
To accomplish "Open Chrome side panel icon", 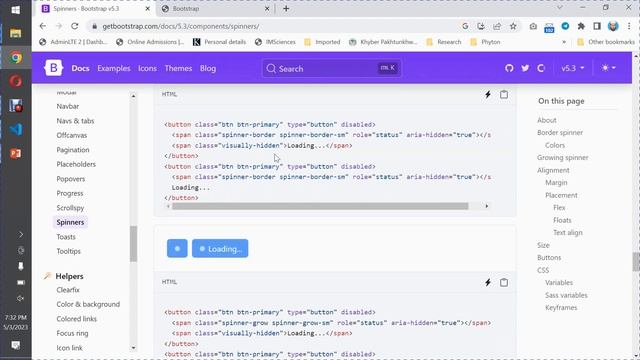I will coord(597,26).
